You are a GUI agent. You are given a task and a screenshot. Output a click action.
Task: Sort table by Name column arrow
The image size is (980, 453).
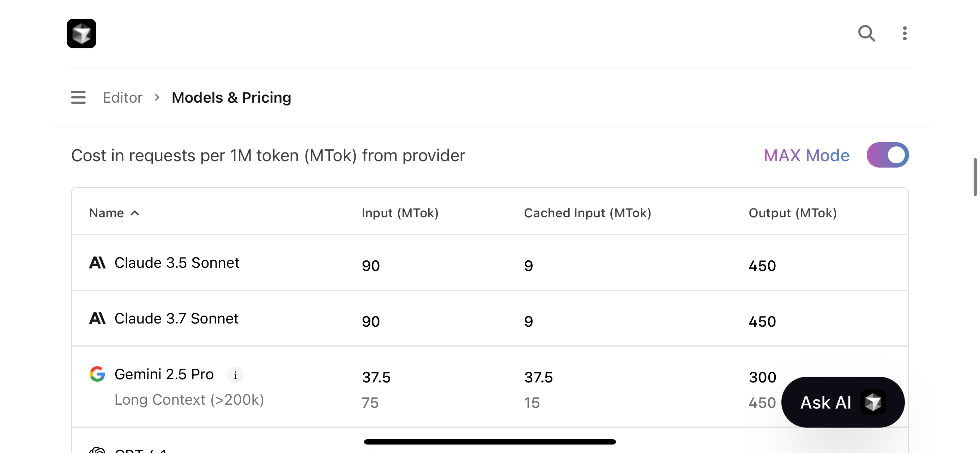point(135,213)
